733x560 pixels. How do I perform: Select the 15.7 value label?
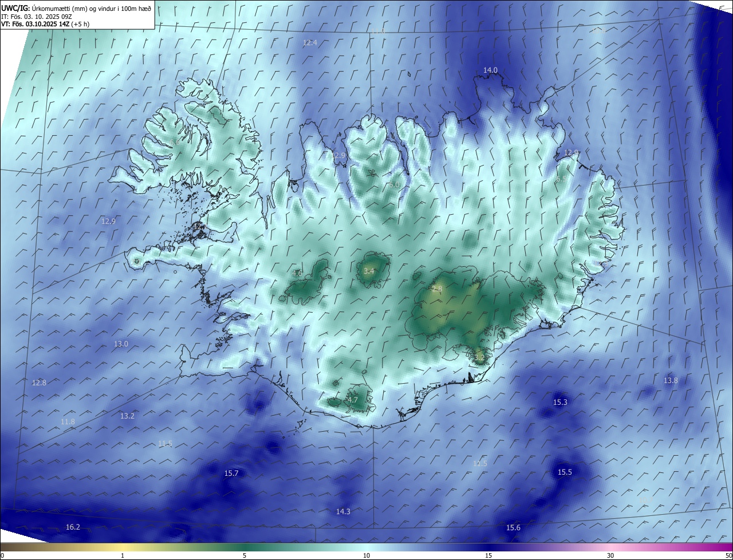pyautogui.click(x=231, y=474)
